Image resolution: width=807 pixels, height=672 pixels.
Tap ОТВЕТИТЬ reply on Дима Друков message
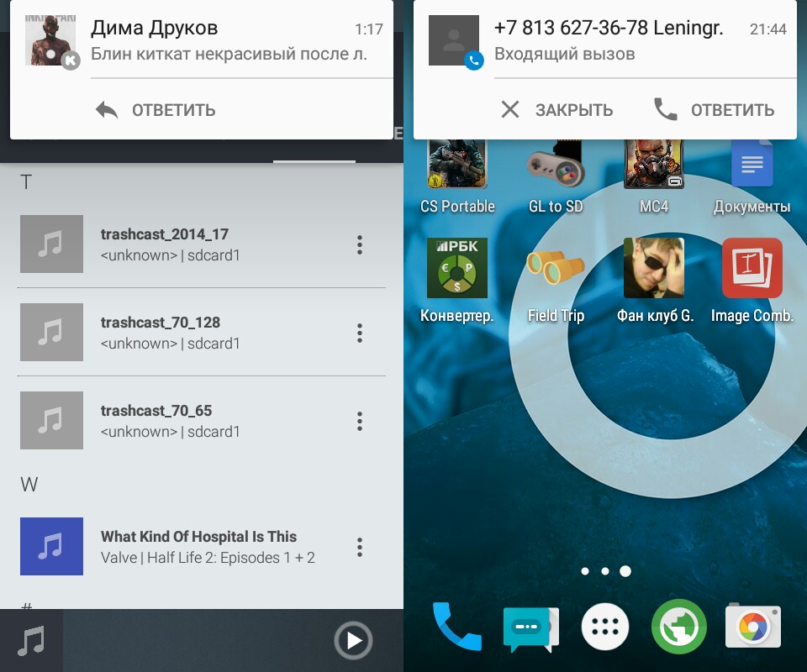coord(156,110)
